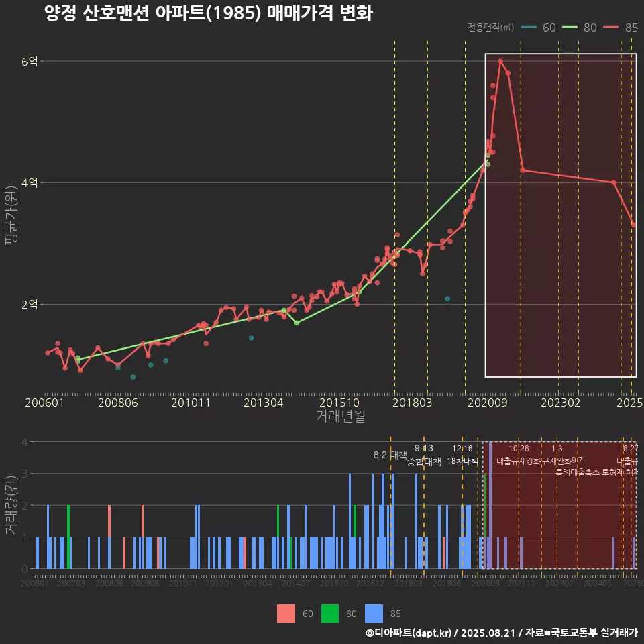Image resolution: width=644 pixels, height=644 pixels.
Task: Click 201803 on the price chart x-axis
Action: point(413,402)
